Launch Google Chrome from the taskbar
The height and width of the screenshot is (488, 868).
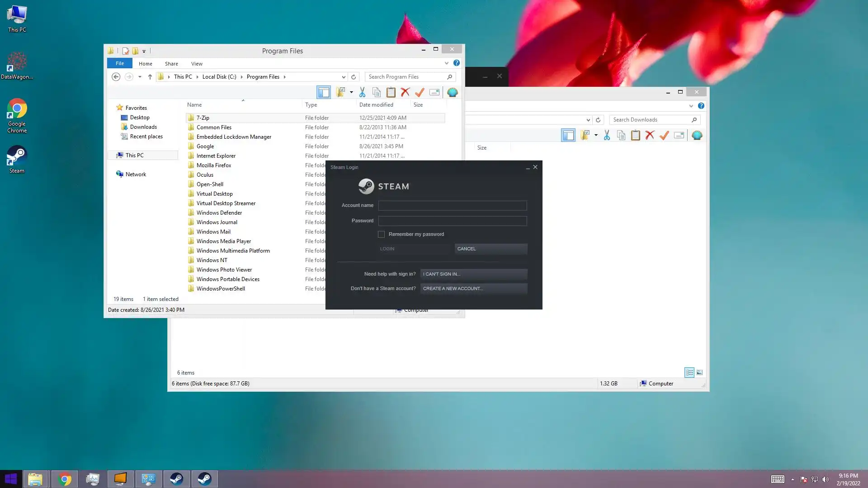pos(65,479)
